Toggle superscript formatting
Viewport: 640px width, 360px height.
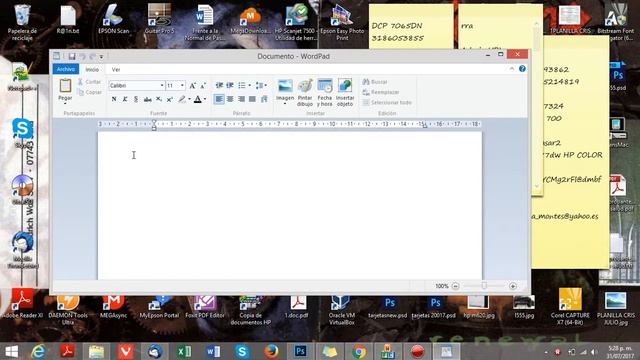(x=170, y=99)
